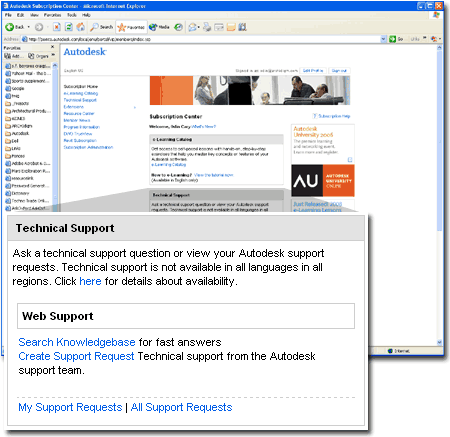Screen dimensions: 450x437
Task: Click the Edit page toolbar icon
Action: [x=219, y=27]
